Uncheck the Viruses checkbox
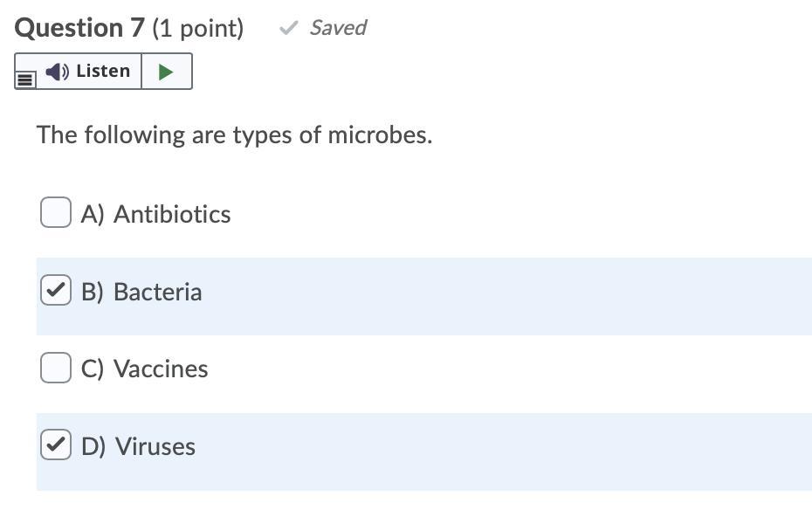Screen dimensions: 812x510 point(55,445)
